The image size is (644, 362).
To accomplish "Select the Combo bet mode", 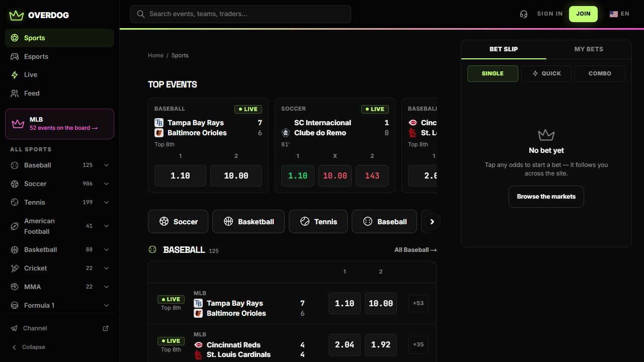I will coord(600,73).
